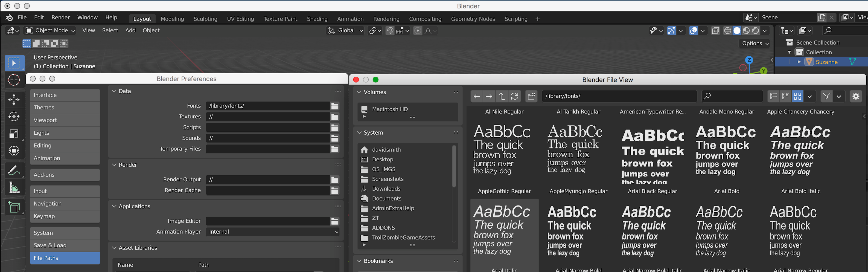Collapse the Data panel in Preferences

pyautogui.click(x=114, y=91)
